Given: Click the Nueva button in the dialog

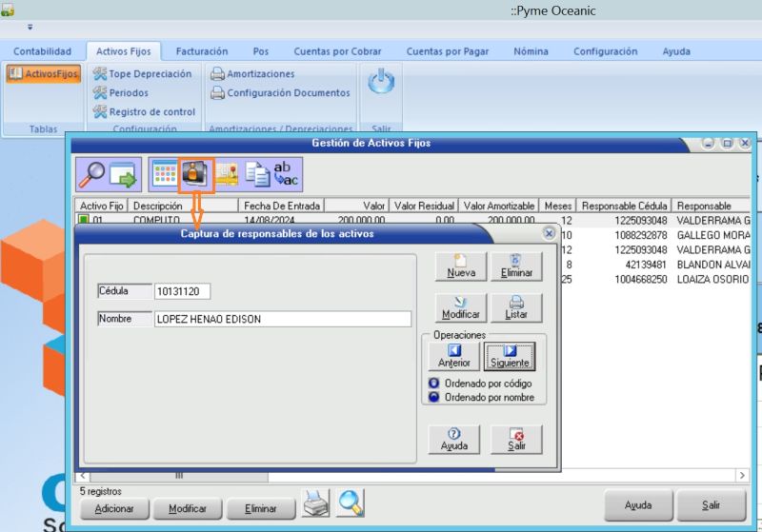Looking at the screenshot, I should pos(461,266).
